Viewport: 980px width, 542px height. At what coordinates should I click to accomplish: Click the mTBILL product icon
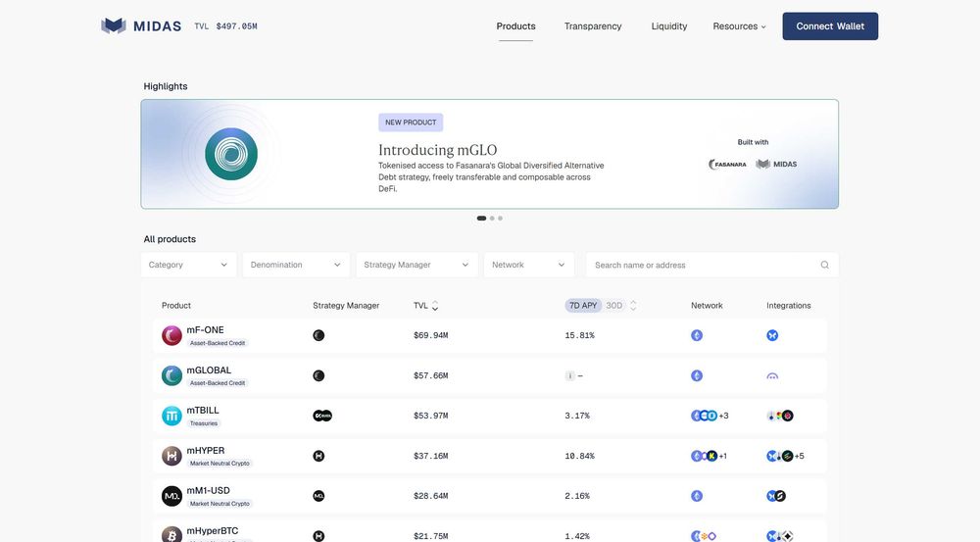pos(171,416)
